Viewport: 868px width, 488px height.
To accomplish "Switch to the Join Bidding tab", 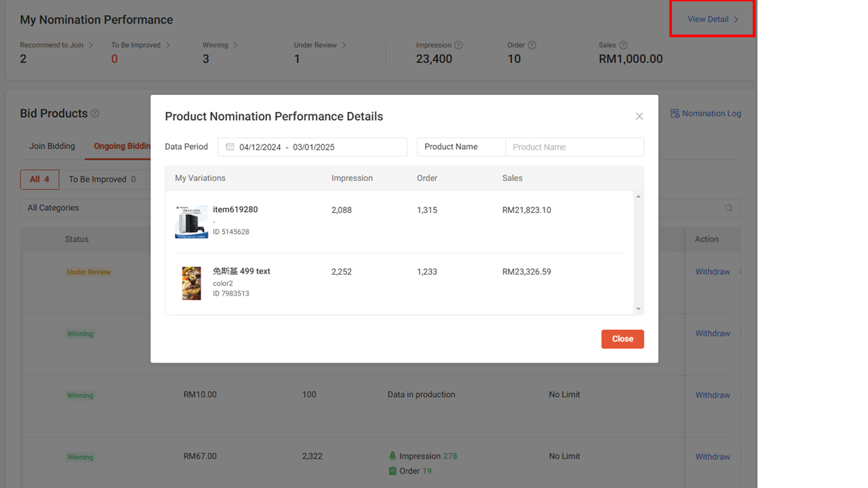I will coord(52,146).
